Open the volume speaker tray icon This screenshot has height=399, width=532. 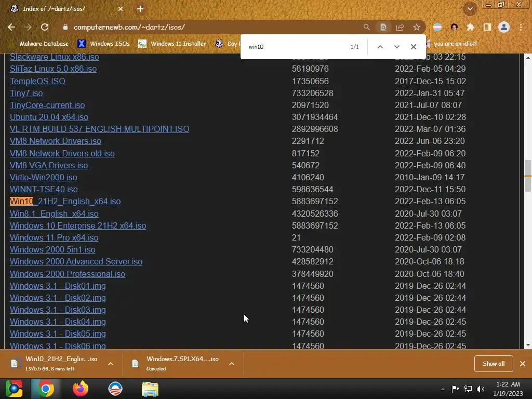click(x=481, y=389)
